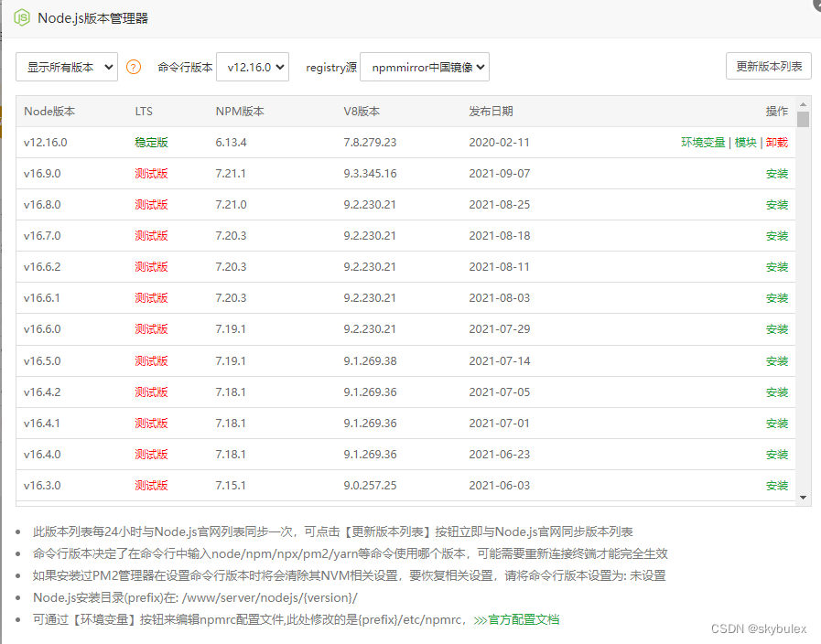This screenshot has width=821, height=644.
Task: Select the v16.6.2 version cell
Action: click(x=42, y=267)
